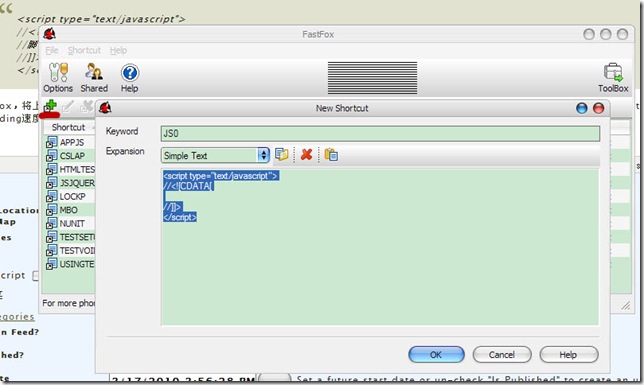This screenshot has height=385, width=644.
Task: Click the Keyword label text
Action: pyautogui.click(x=122, y=131)
